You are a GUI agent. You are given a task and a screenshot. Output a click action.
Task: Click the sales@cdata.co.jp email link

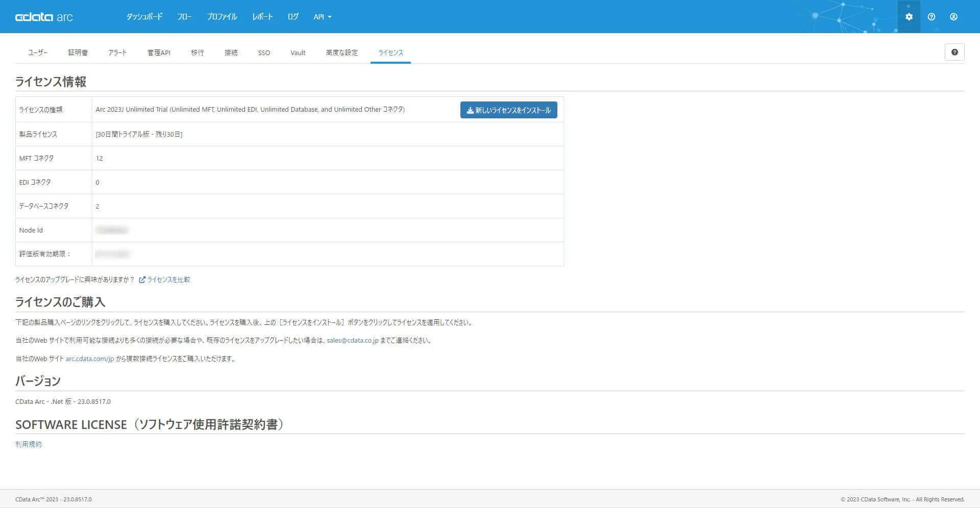[x=353, y=340]
